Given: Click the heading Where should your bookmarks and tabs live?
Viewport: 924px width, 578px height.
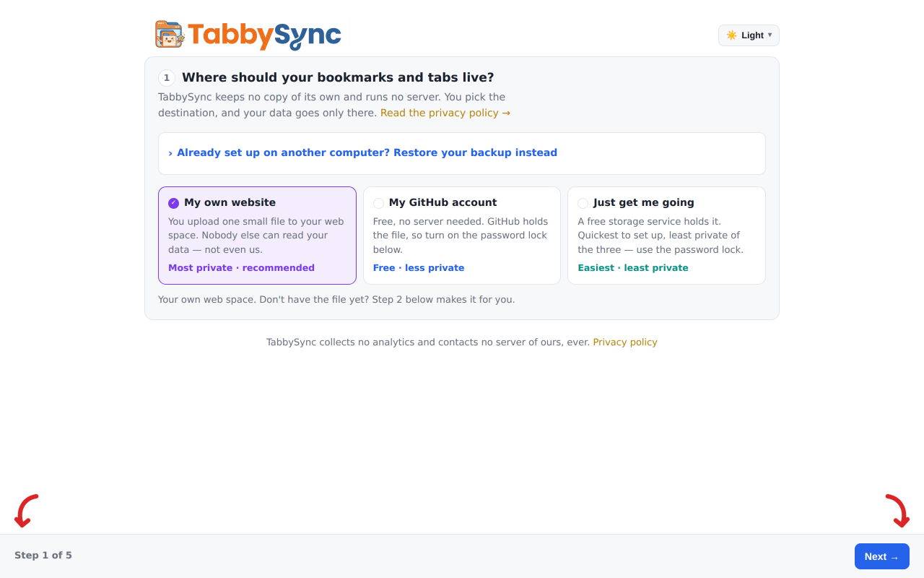Looking at the screenshot, I should click(338, 77).
